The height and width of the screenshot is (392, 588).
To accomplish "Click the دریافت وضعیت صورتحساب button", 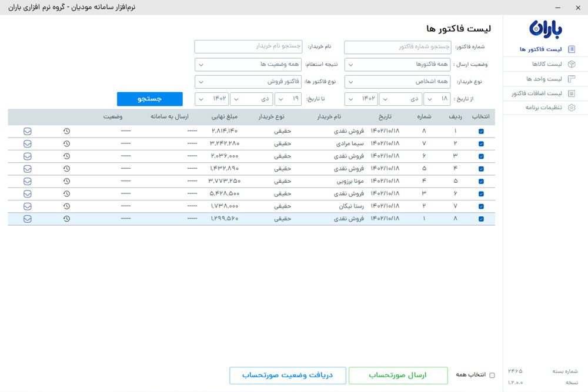I will coord(288,375).
